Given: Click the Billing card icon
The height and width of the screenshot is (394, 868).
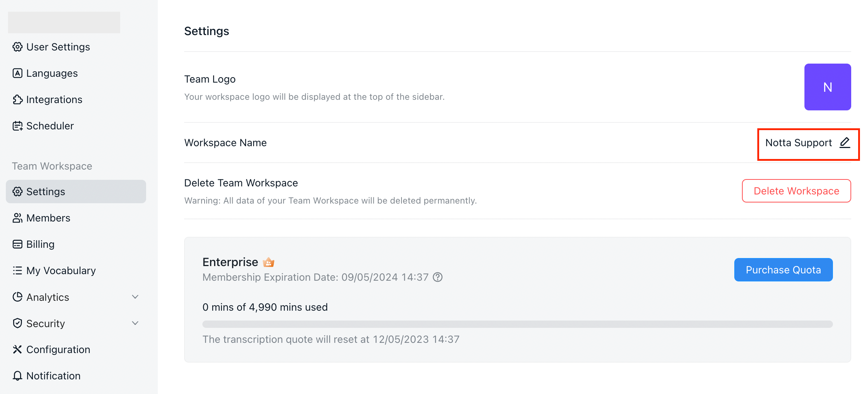Looking at the screenshot, I should 17,244.
